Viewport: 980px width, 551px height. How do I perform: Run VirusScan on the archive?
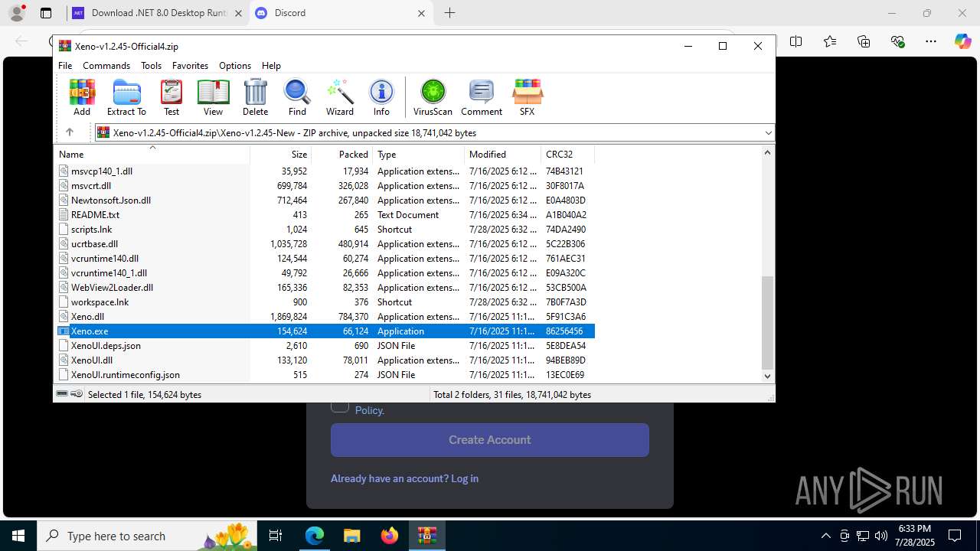pos(433,97)
